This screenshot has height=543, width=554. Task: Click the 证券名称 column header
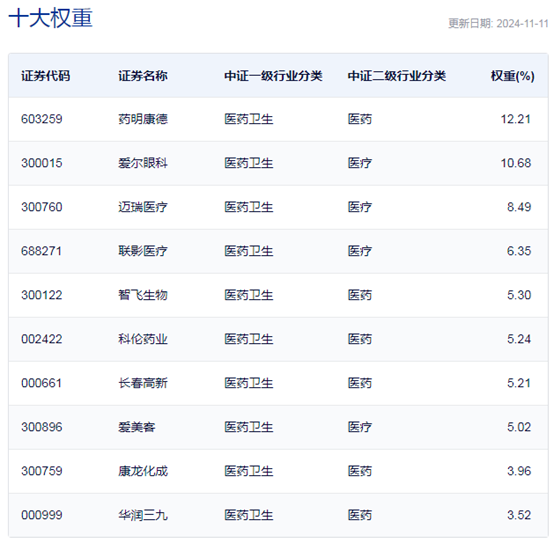click(x=143, y=76)
